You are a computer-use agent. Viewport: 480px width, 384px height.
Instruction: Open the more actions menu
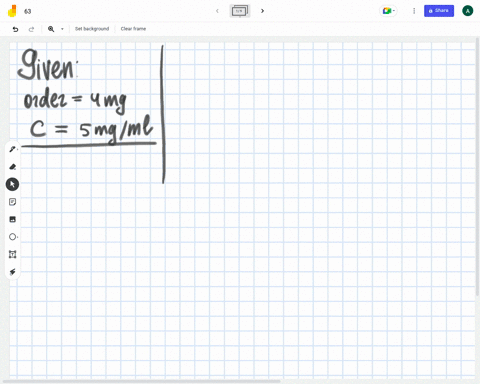414,11
